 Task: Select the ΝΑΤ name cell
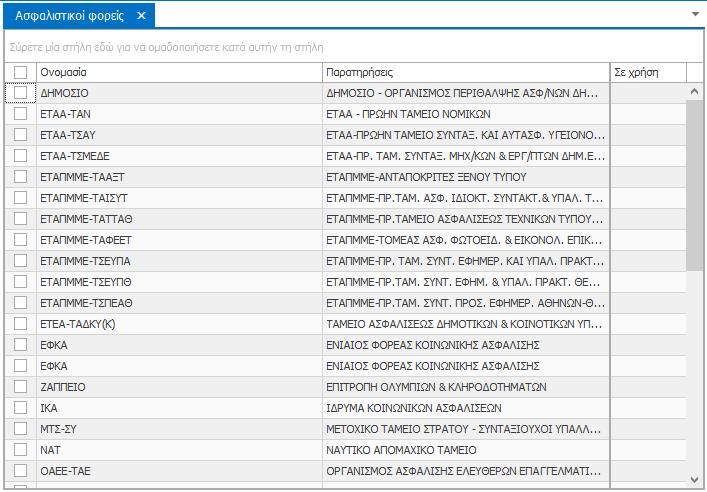tap(179, 450)
